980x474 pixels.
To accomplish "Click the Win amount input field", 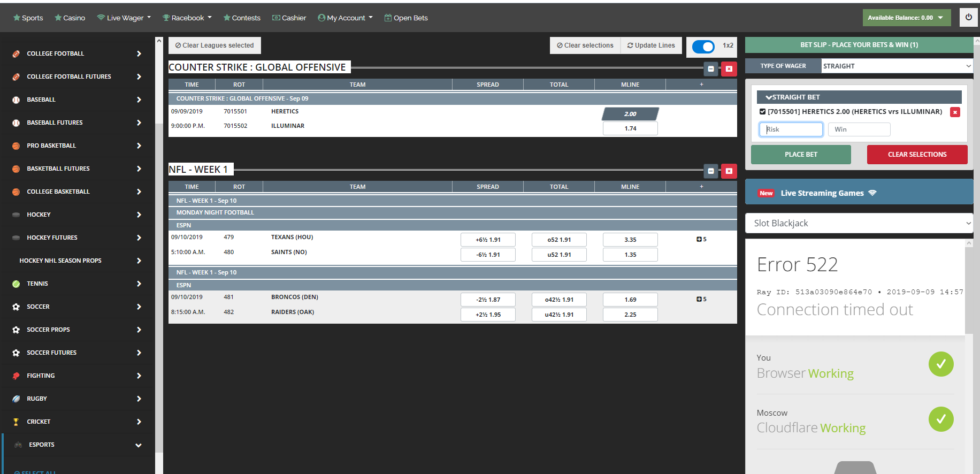I will coord(859,129).
